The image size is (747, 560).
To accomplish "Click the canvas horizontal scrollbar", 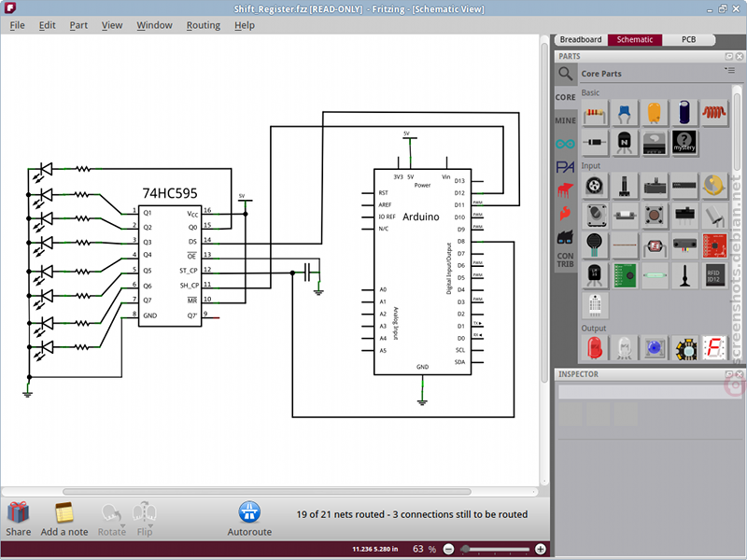I will pyautogui.click(x=267, y=492).
